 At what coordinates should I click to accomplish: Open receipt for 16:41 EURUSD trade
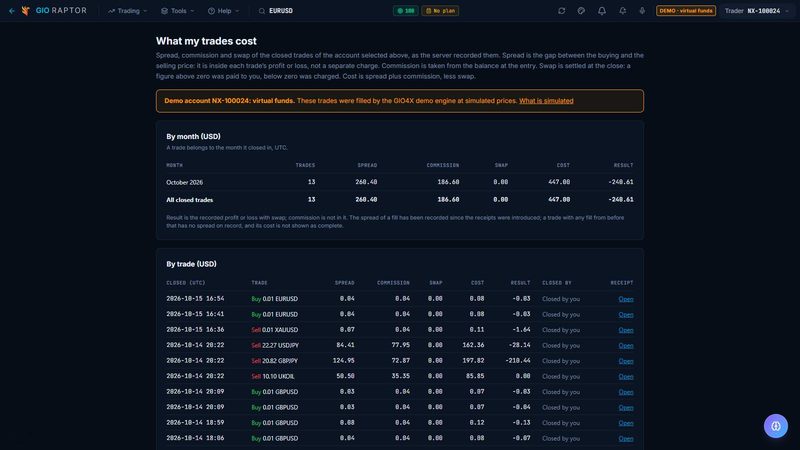[626, 314]
